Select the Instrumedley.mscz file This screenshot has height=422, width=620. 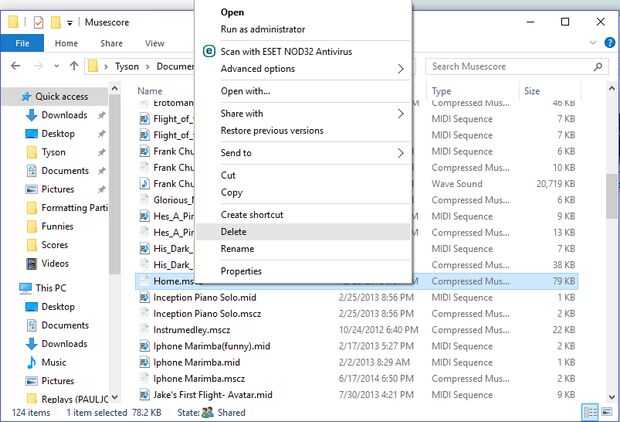pos(189,329)
